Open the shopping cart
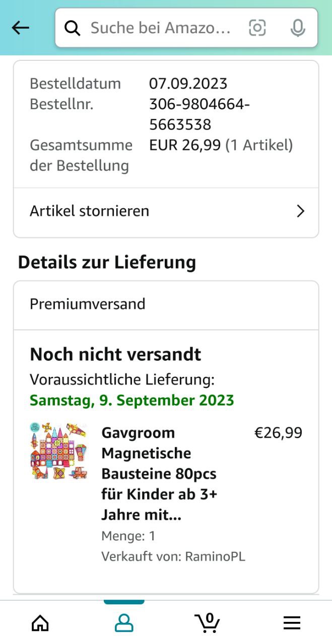Image resolution: width=332 pixels, height=644 pixels. click(207, 623)
